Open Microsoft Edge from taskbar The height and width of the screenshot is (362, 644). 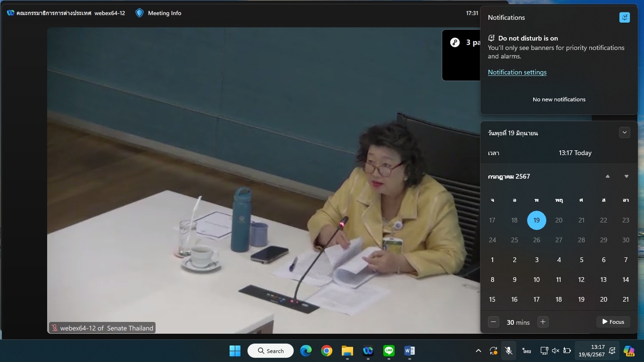(306, 351)
